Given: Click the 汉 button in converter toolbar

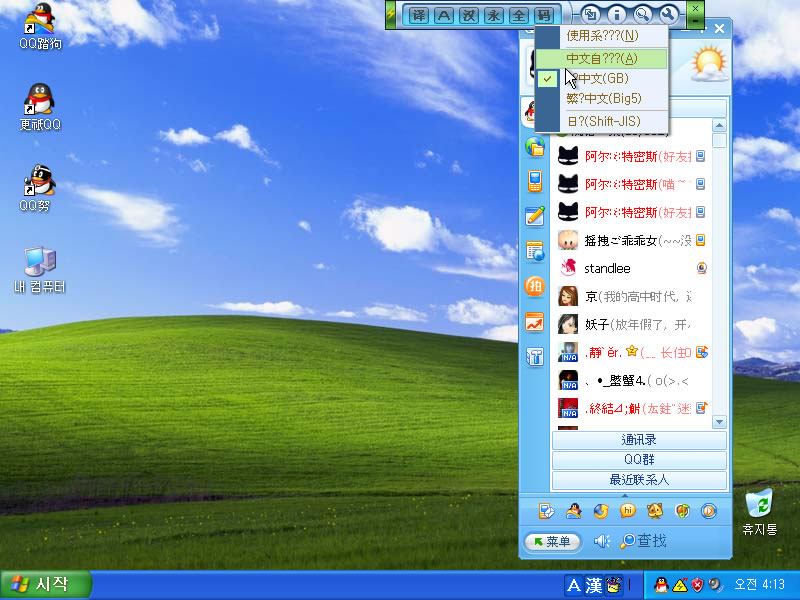Looking at the screenshot, I should pos(468,15).
